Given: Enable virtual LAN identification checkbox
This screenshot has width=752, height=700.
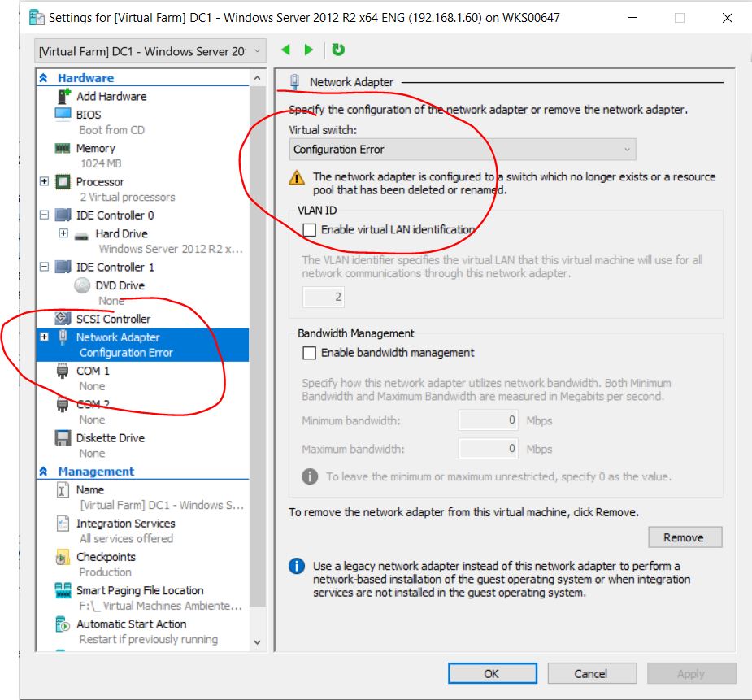Looking at the screenshot, I should 310,230.
